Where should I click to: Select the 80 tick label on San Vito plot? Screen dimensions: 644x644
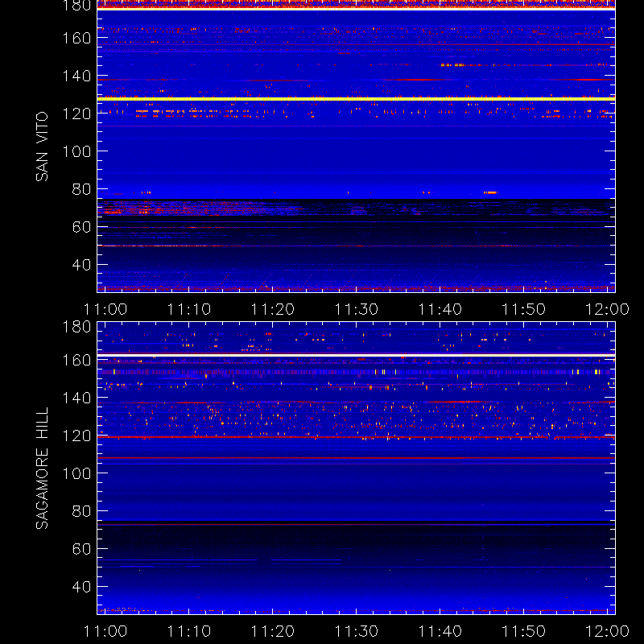coord(82,189)
